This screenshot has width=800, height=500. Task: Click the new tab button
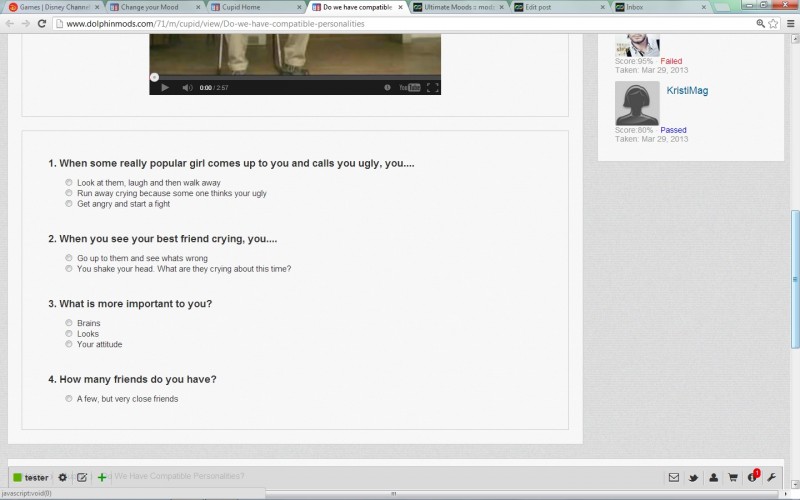click(x=720, y=8)
